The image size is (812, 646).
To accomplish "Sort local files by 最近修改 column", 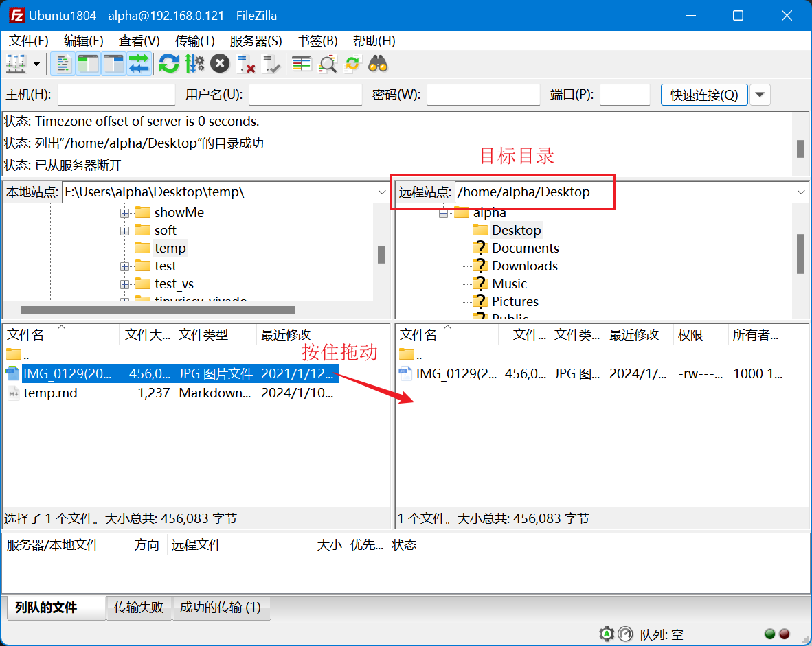I will pyautogui.click(x=297, y=335).
